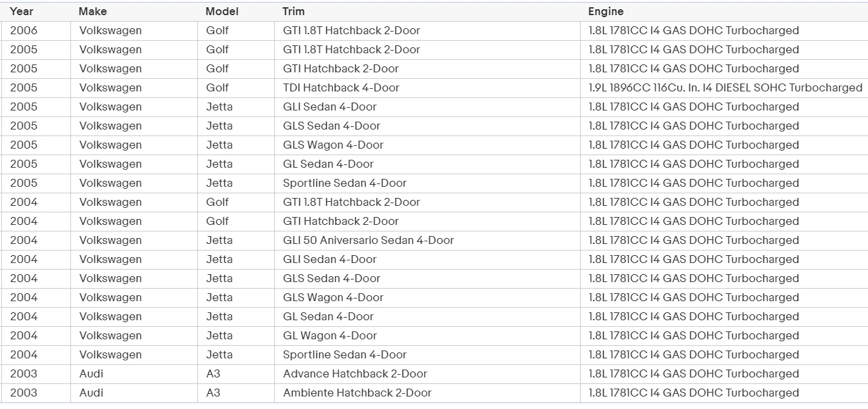Select the 2005 year in TDI Hatchback row

(24, 87)
